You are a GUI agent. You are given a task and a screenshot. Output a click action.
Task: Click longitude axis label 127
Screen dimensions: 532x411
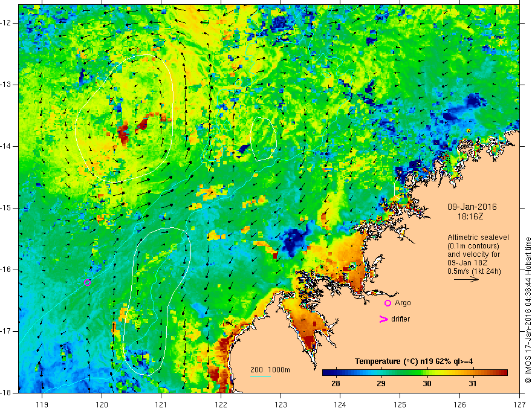(519, 404)
